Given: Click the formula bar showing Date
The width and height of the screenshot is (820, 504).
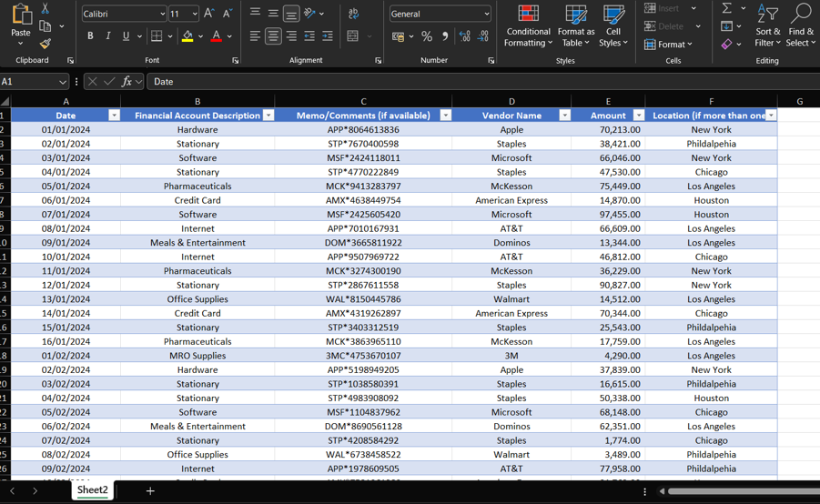Looking at the screenshot, I should (483, 82).
